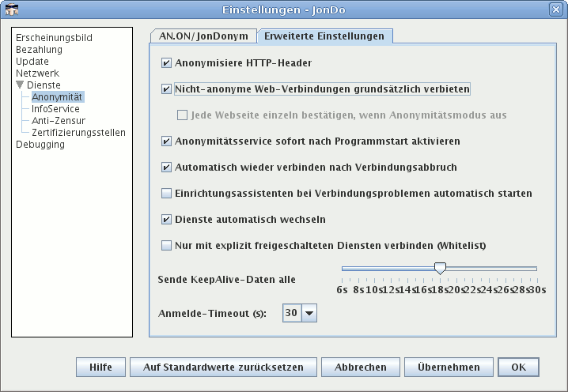This screenshot has height=392, width=568.
Task: Open Zertifizierungsstellen settings
Action: [x=78, y=133]
